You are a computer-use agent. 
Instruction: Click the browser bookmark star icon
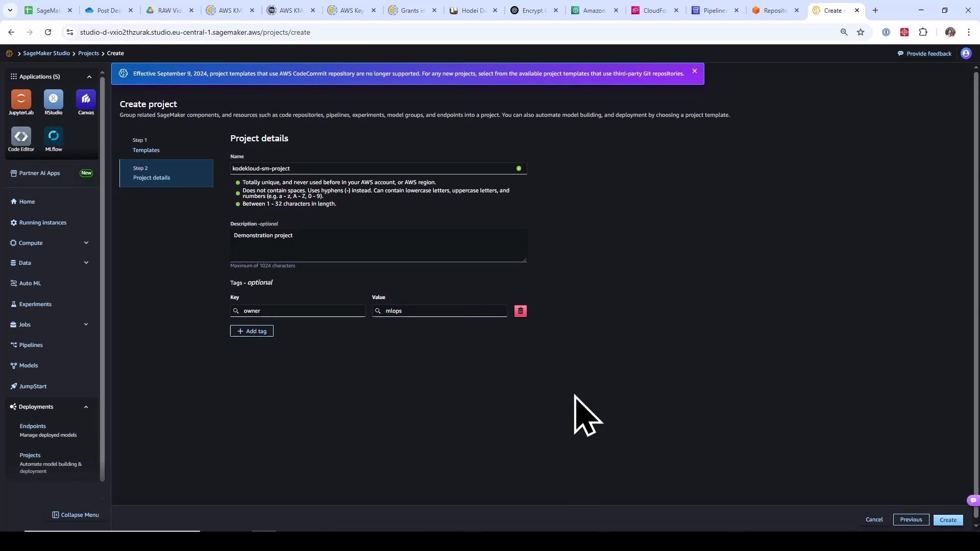click(x=861, y=32)
